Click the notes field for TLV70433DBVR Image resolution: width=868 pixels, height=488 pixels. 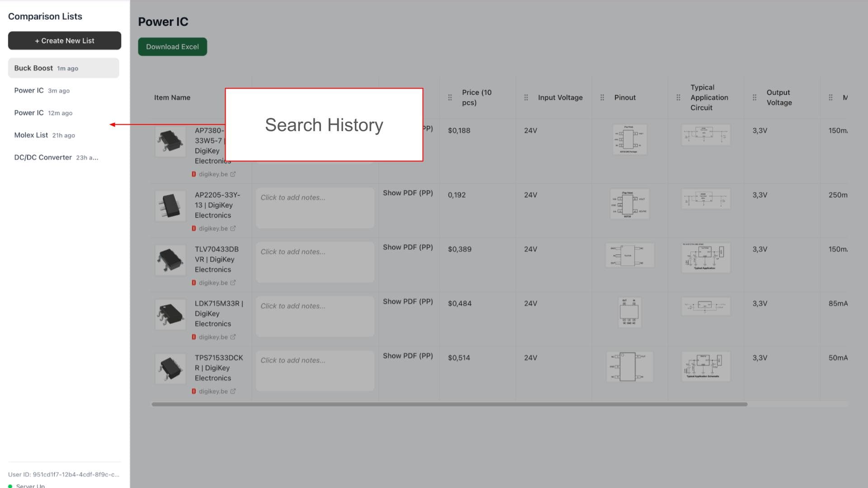point(315,262)
